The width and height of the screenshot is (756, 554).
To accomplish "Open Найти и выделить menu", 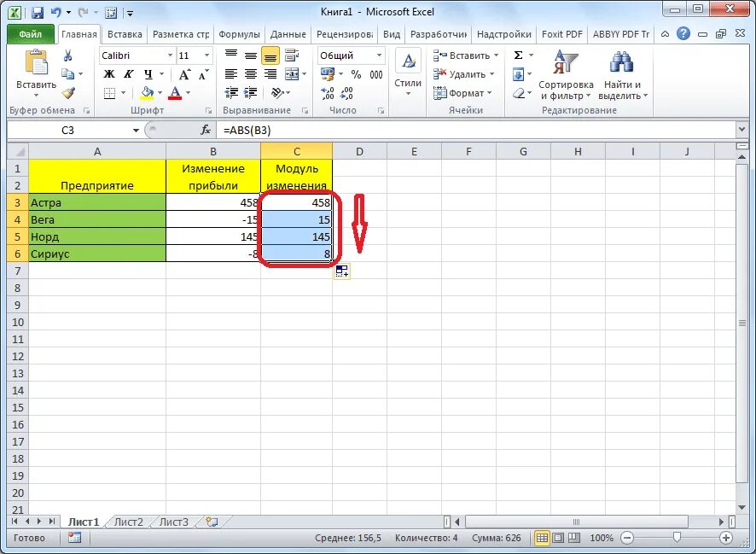I will (622, 75).
